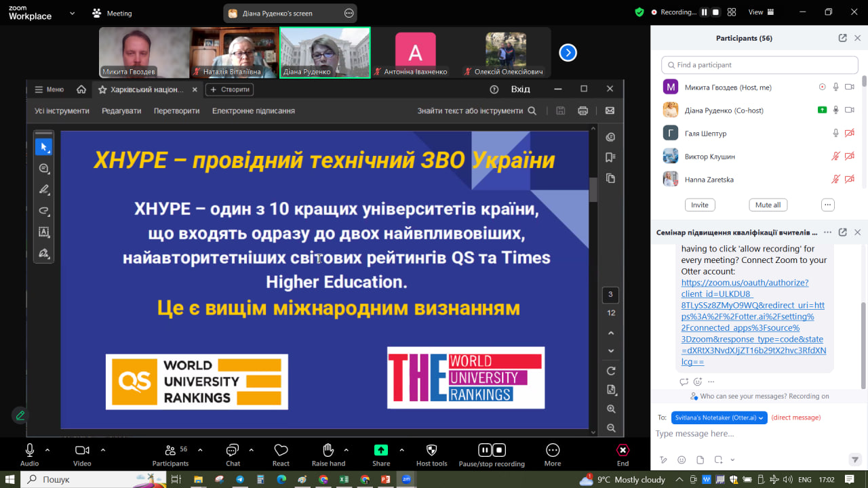This screenshot has height=488, width=868.
Task: Select Микита Гвоздев video thumbnail
Action: [x=144, y=52]
